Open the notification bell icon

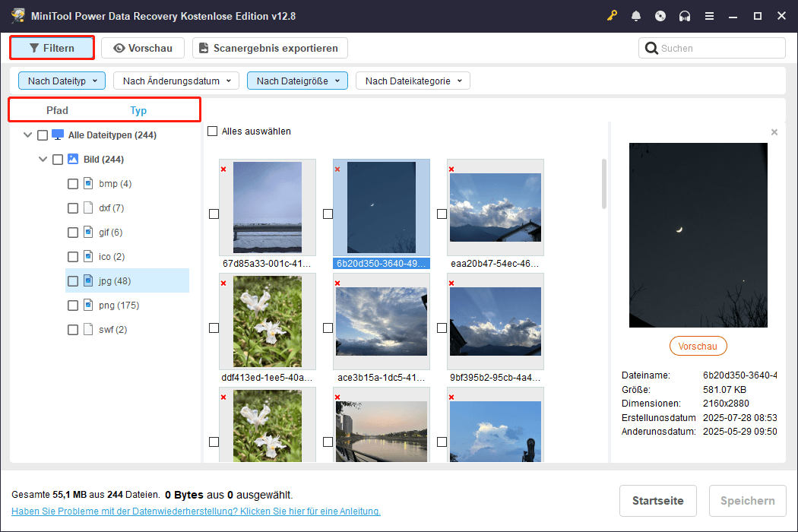click(x=636, y=16)
